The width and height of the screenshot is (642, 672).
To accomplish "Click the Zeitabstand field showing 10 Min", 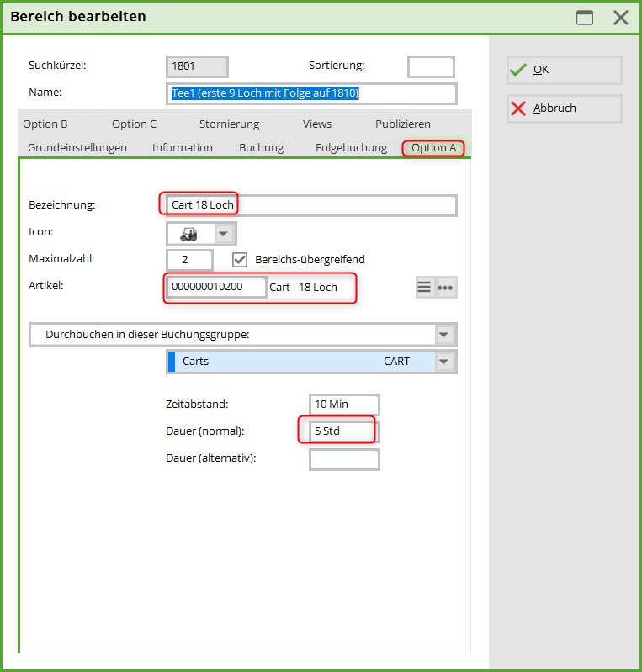I will click(344, 405).
